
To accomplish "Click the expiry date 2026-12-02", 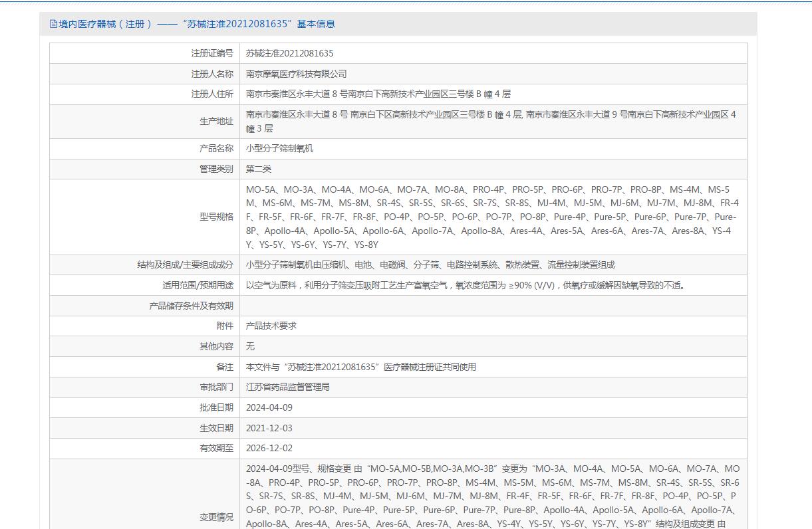I will pos(269,449).
